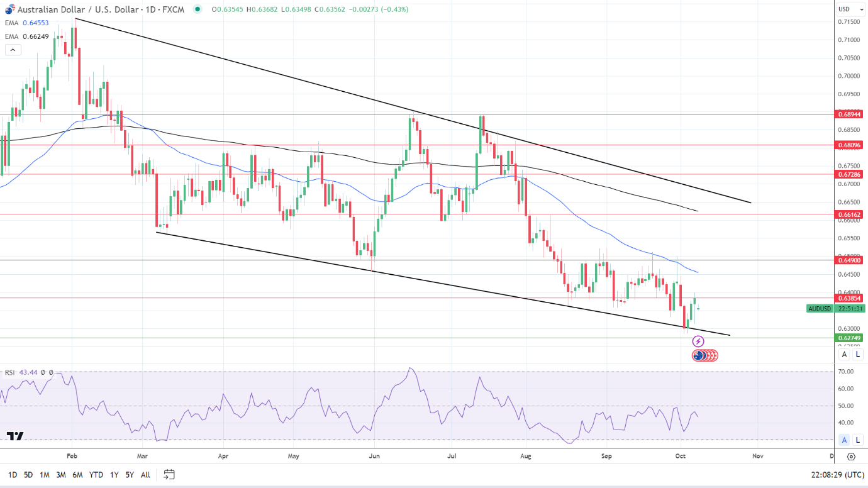Image resolution: width=868 pixels, height=488 pixels.
Task: Click the 0.66162 price label
Action: [x=849, y=214]
